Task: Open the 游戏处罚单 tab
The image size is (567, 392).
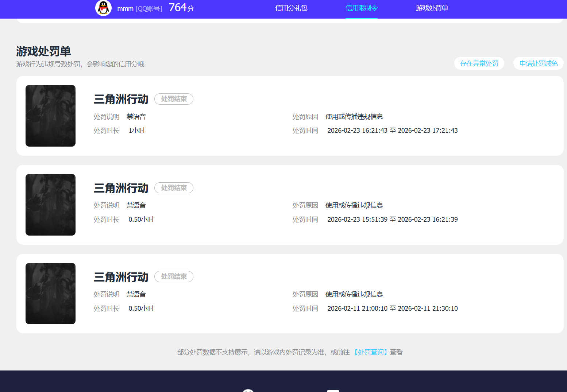Action: coord(432,8)
